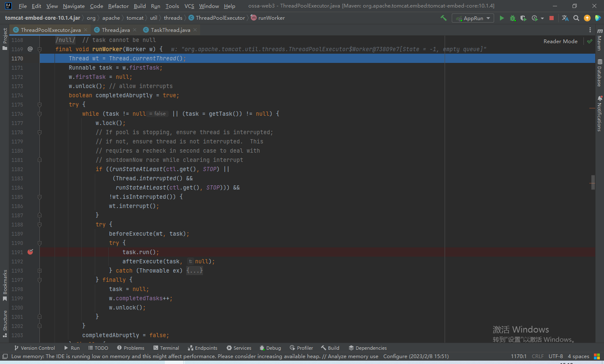The width and height of the screenshot is (604, 364).
Task: Start debugging with the bug icon
Action: click(513, 18)
